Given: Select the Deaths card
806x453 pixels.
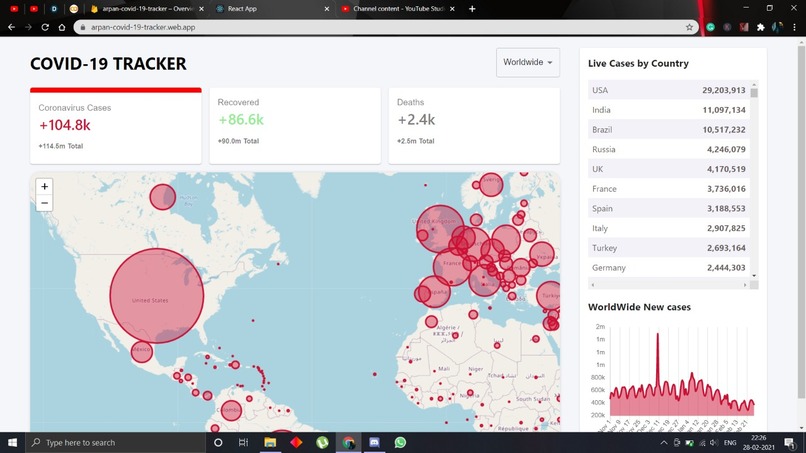Looking at the screenshot, I should point(474,126).
